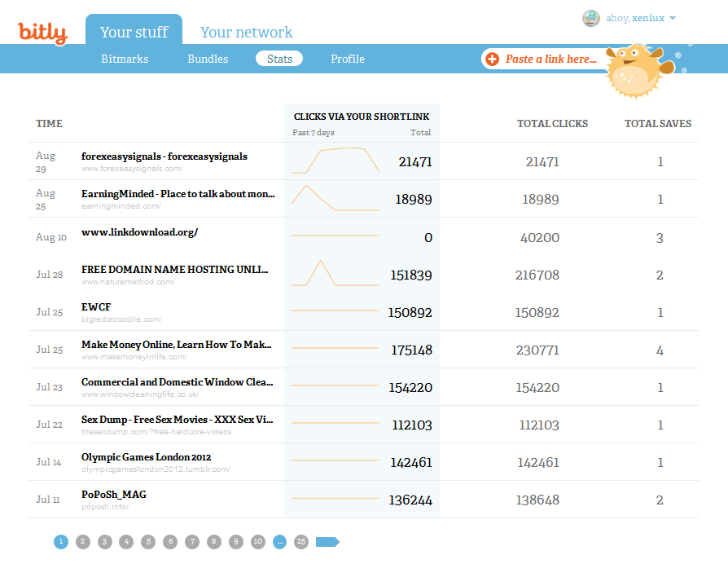Click the FREE DOMAIN NAME HOSTING sparkline chart
This screenshot has height=577, width=728.
point(335,274)
